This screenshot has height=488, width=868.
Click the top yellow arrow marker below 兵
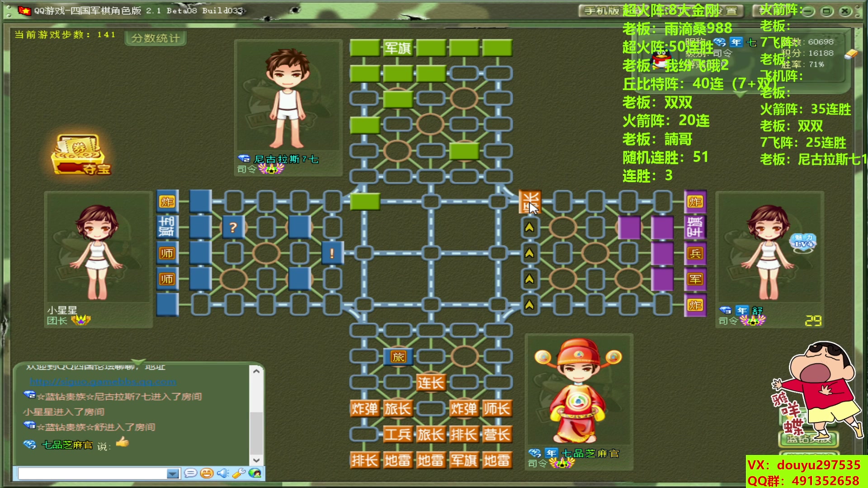529,227
